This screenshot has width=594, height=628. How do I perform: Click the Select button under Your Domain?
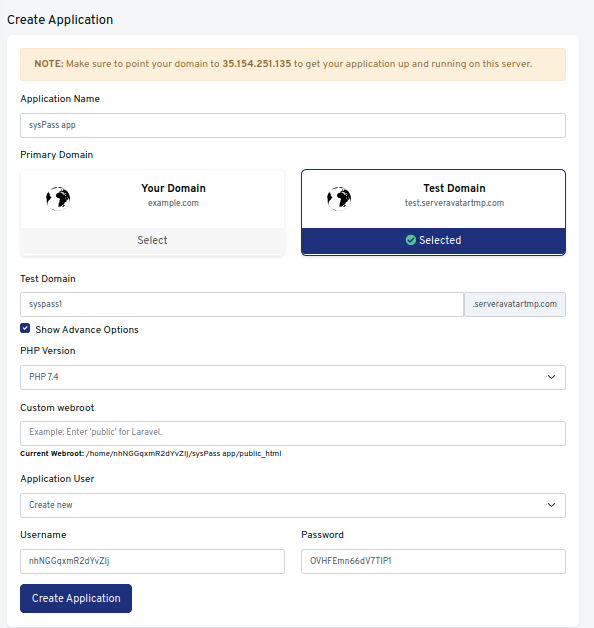(x=152, y=240)
